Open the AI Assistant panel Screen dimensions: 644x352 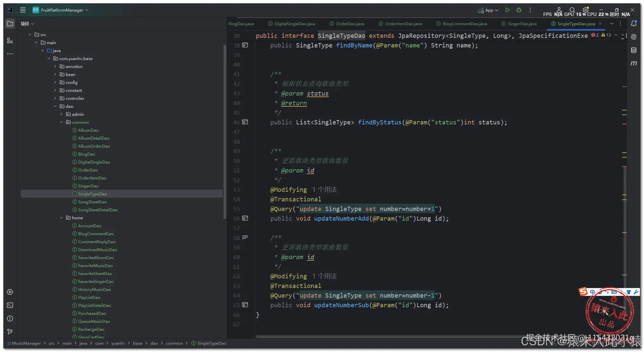point(634,36)
